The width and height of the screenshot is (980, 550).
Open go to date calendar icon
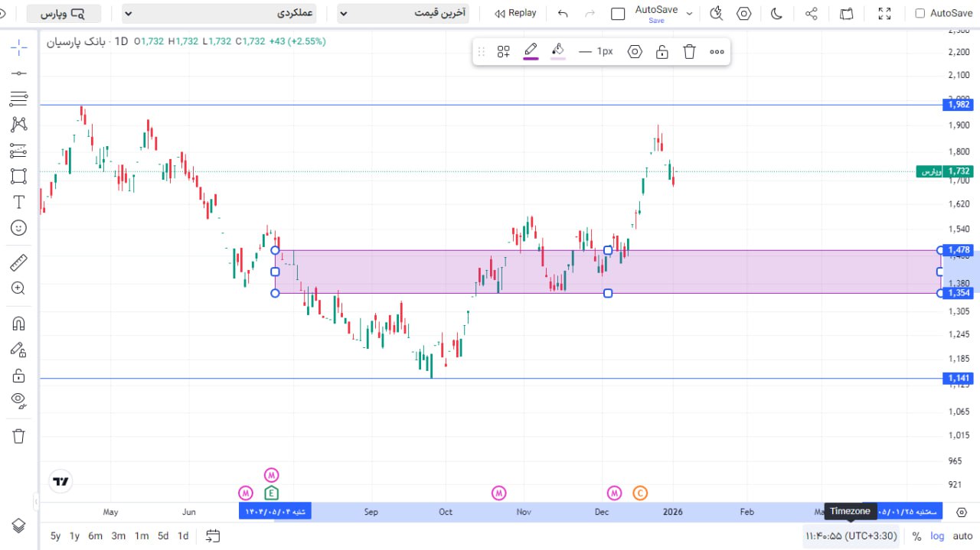213,536
